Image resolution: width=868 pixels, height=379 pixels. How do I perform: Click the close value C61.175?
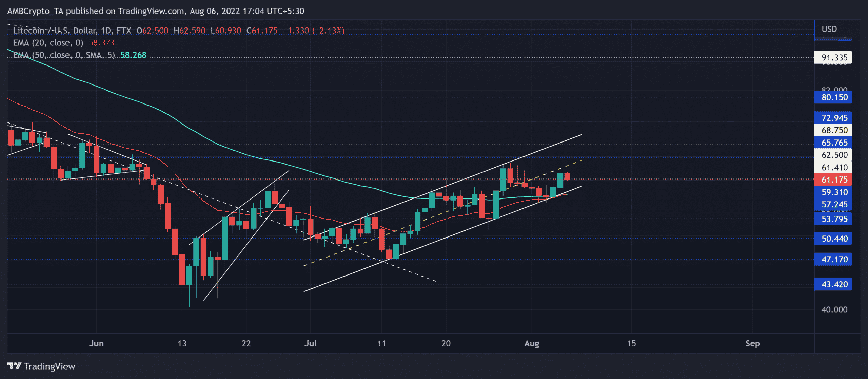(262, 31)
